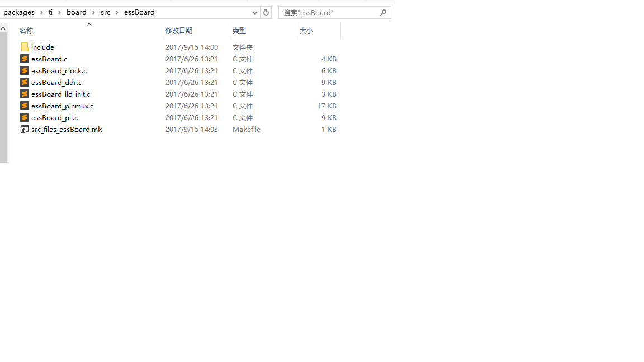The width and height of the screenshot is (644, 362).
Task: Click the Makefile type cell
Action: (247, 129)
